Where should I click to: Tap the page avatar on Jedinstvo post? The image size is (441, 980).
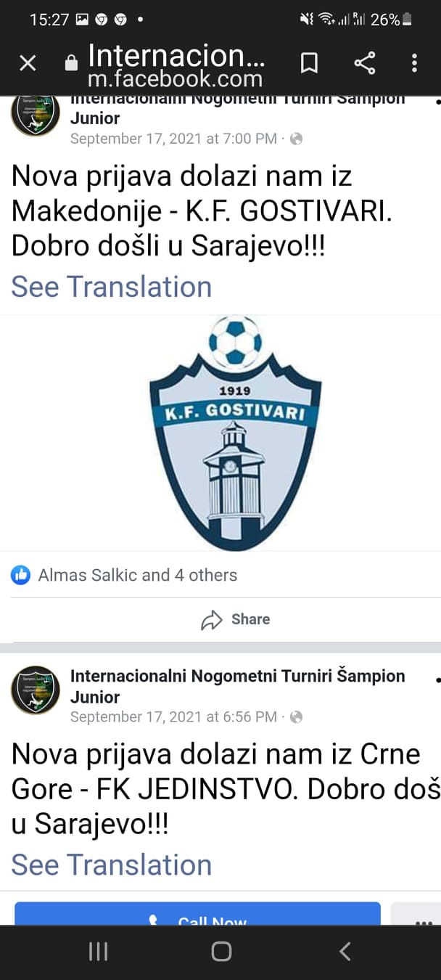pos(36,690)
